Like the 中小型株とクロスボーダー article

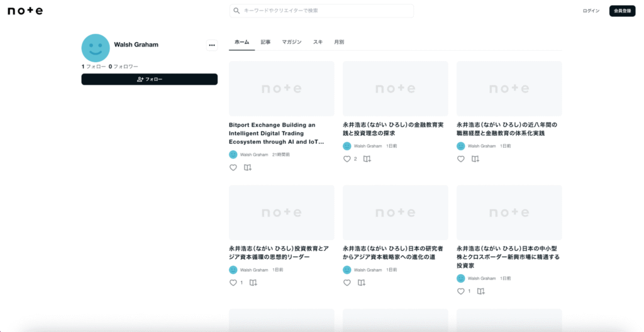[x=461, y=291]
